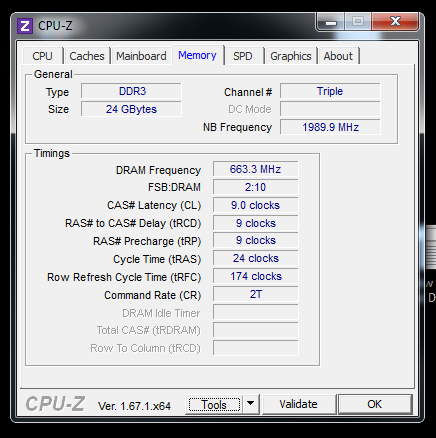
Task: Minimize the CPU-Z window
Action: [x=331, y=22]
